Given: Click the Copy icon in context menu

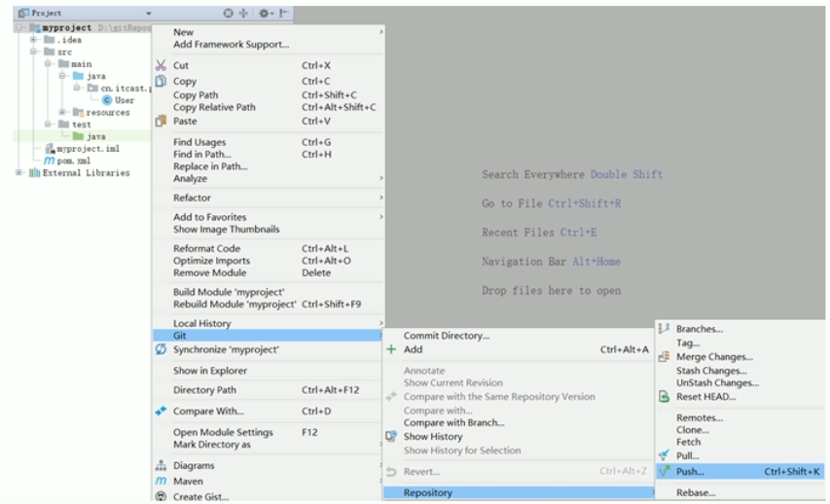Looking at the screenshot, I should point(161,82).
